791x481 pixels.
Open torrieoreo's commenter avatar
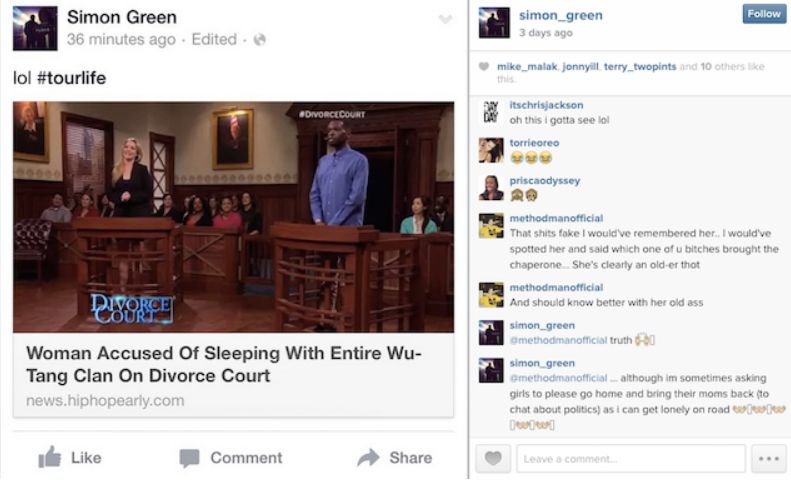(491, 150)
